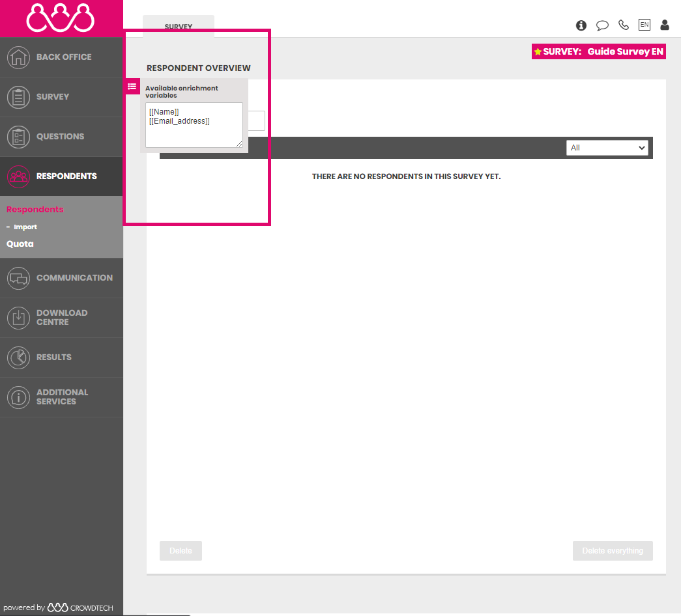Click the Communication chat bubbles icon
The height and width of the screenshot is (616, 681).
coord(18,278)
